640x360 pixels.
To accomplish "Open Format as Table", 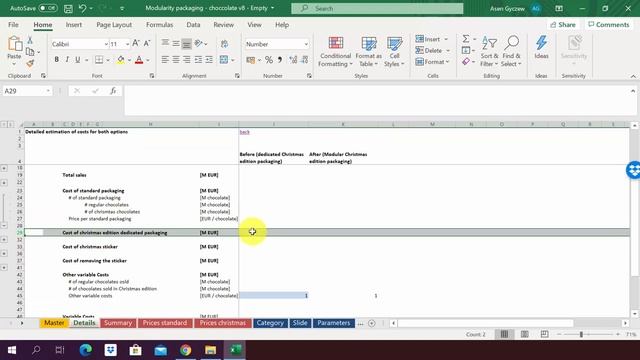I will tap(369, 52).
